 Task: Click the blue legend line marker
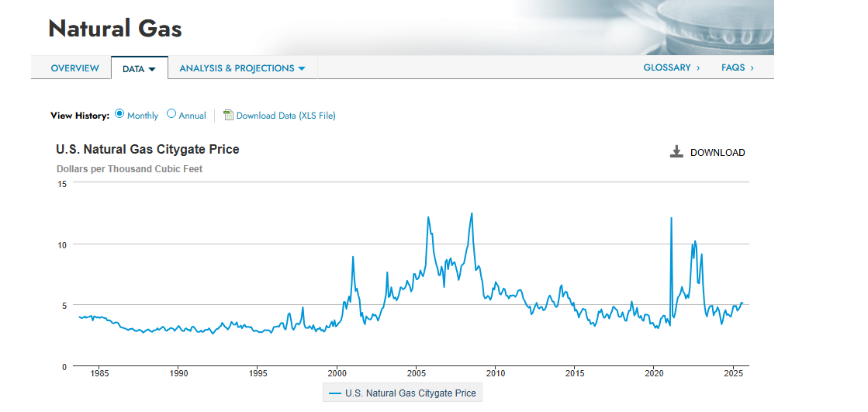pyautogui.click(x=334, y=393)
